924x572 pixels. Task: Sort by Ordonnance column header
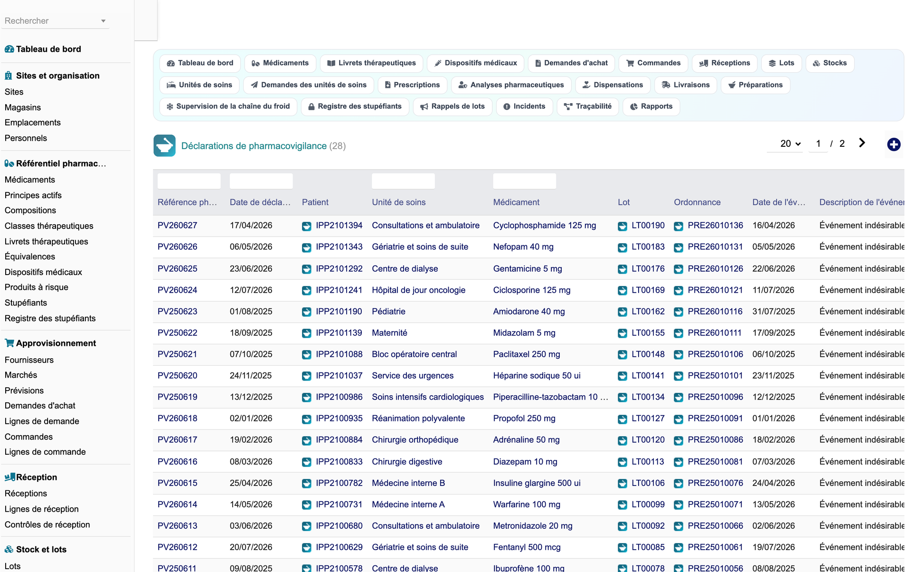697,202
